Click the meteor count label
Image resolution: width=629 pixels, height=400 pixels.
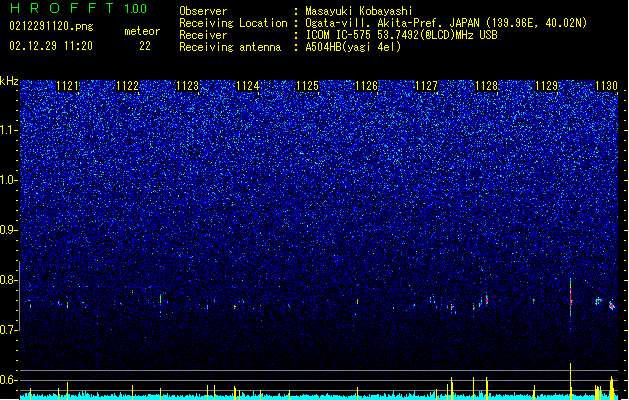pyautogui.click(x=142, y=31)
